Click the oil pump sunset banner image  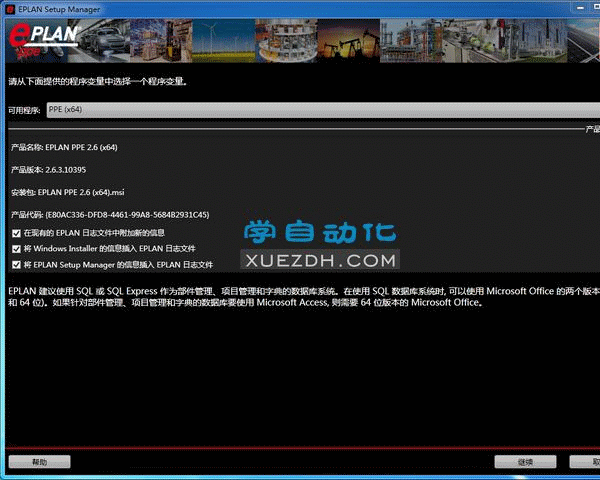[x=348, y=41]
